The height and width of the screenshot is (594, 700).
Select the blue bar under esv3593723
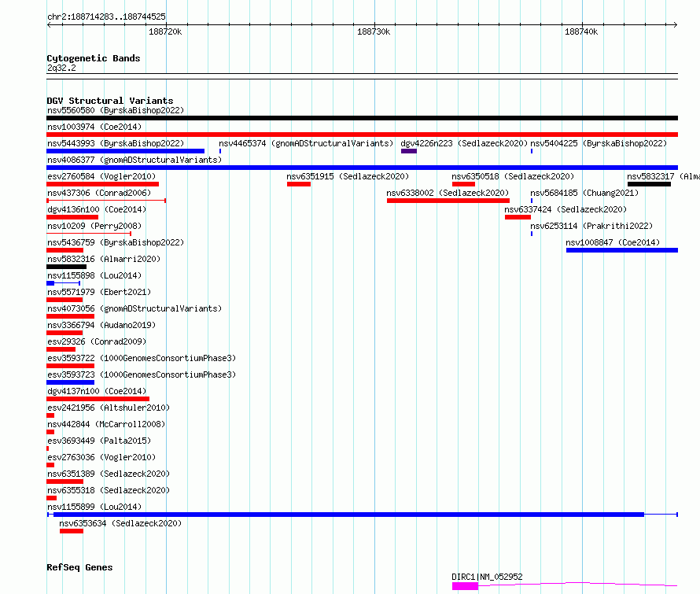[x=71, y=382]
